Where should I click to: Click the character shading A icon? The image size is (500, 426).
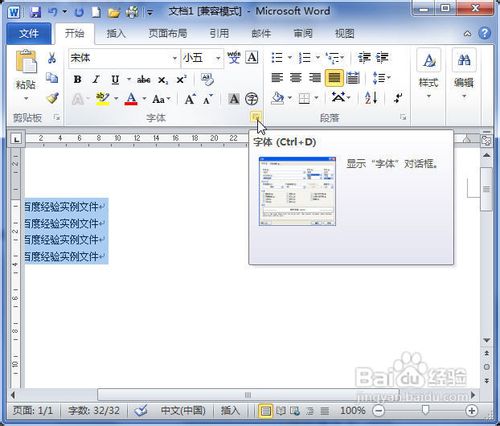(x=234, y=99)
